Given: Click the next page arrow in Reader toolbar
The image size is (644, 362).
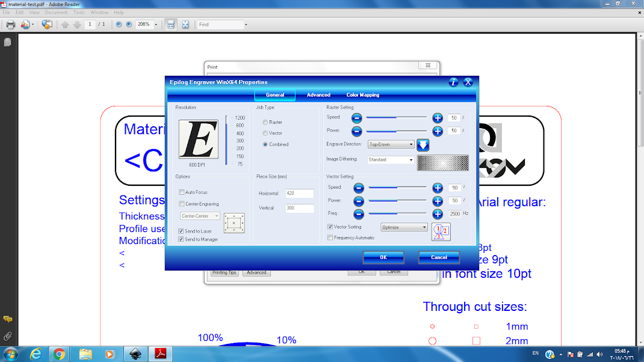Looking at the screenshot, I should click(77, 25).
